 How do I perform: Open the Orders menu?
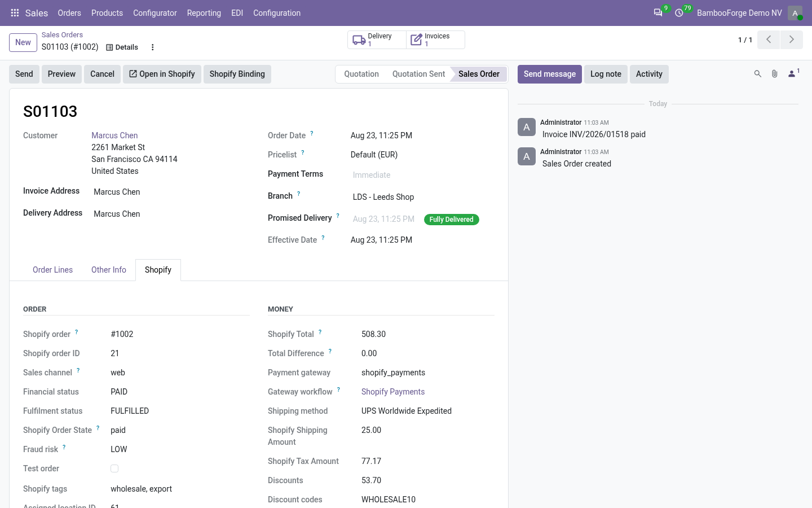(x=69, y=13)
